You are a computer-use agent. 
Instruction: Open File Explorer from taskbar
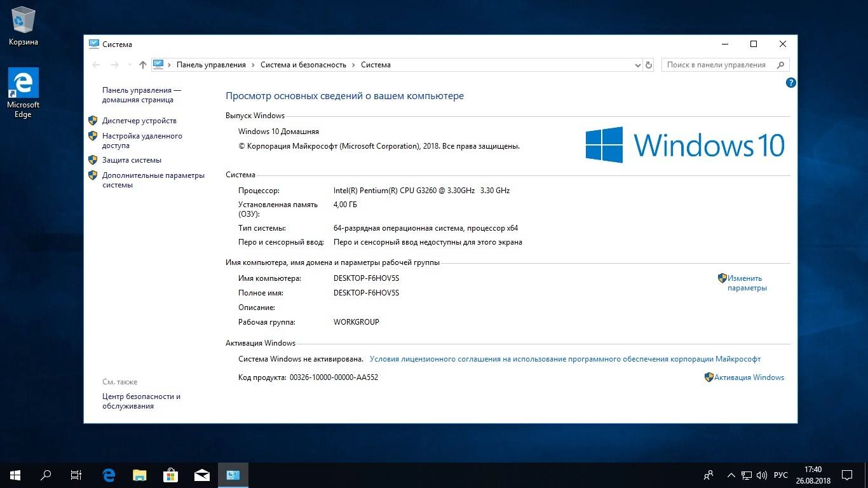(x=140, y=475)
